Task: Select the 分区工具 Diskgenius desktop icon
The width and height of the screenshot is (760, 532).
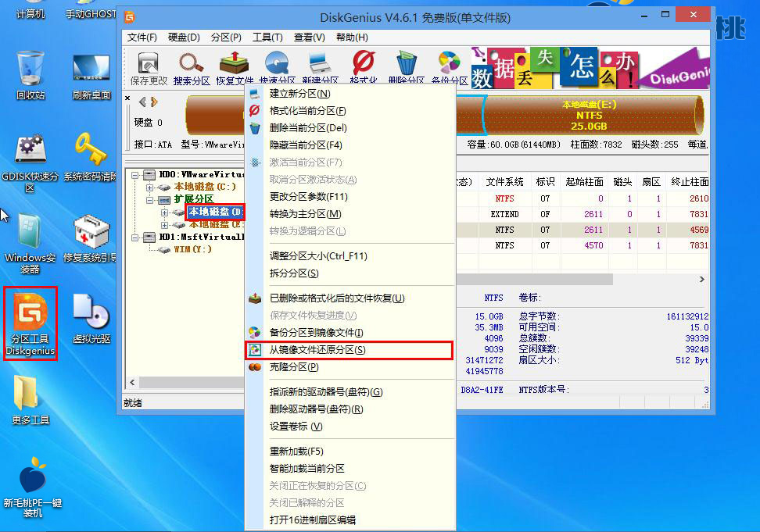Action: (x=30, y=323)
